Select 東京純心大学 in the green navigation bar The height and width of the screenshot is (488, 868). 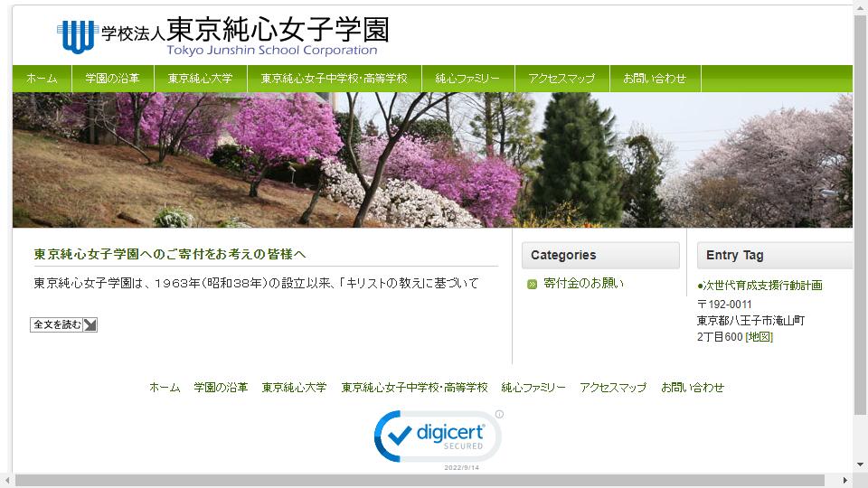[x=201, y=79]
